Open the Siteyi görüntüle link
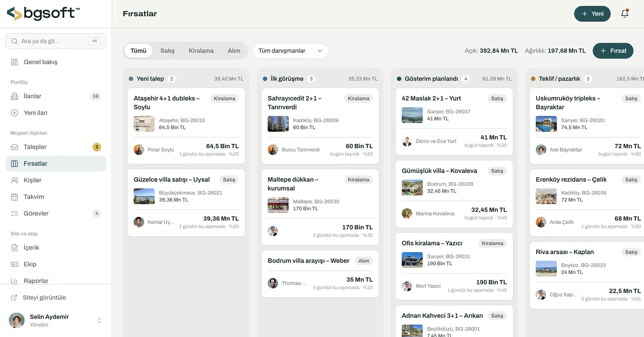 coord(56,298)
